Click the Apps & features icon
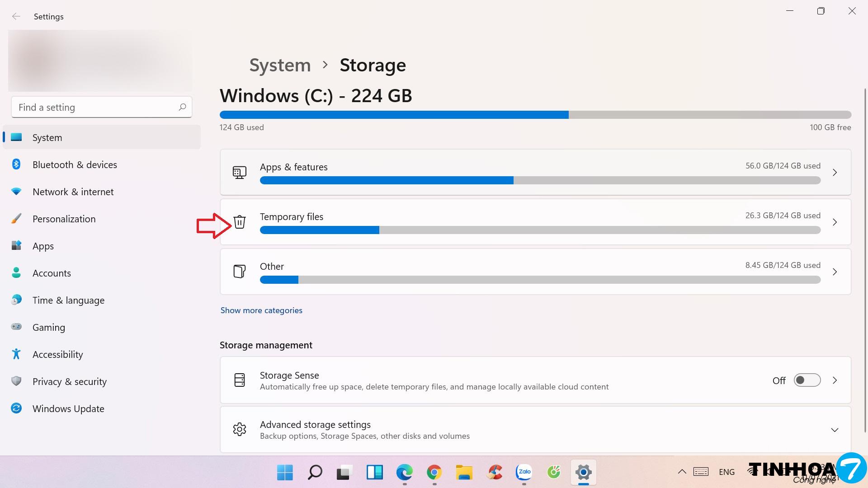This screenshot has height=488, width=868. pos(239,172)
